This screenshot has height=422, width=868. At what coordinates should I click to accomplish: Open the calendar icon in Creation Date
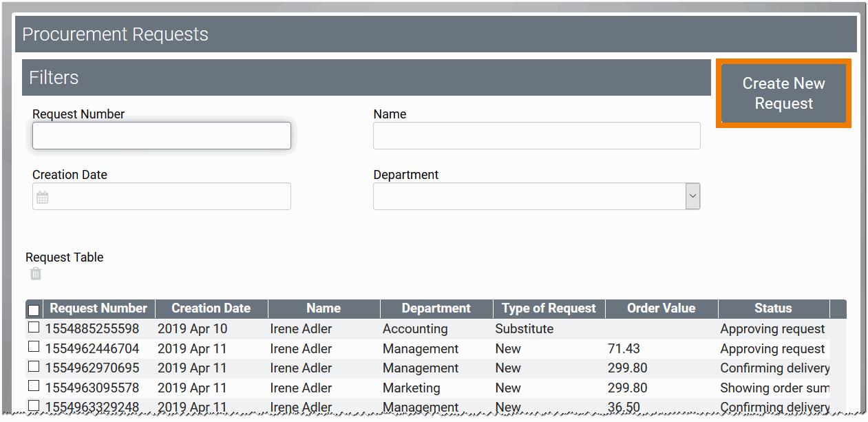click(x=43, y=198)
